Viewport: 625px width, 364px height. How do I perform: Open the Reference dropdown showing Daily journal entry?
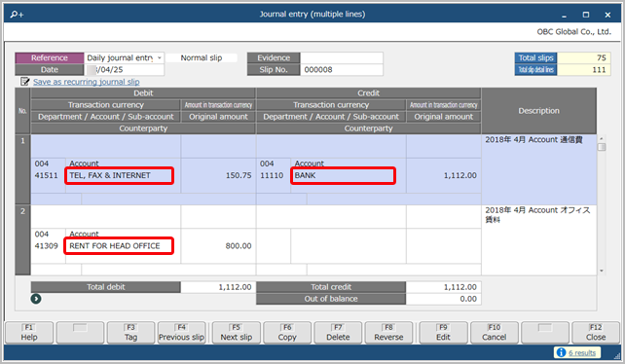click(125, 57)
